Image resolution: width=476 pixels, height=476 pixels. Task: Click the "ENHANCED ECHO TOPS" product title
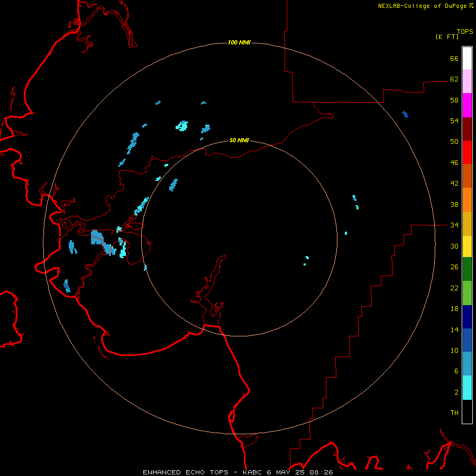pos(186,472)
